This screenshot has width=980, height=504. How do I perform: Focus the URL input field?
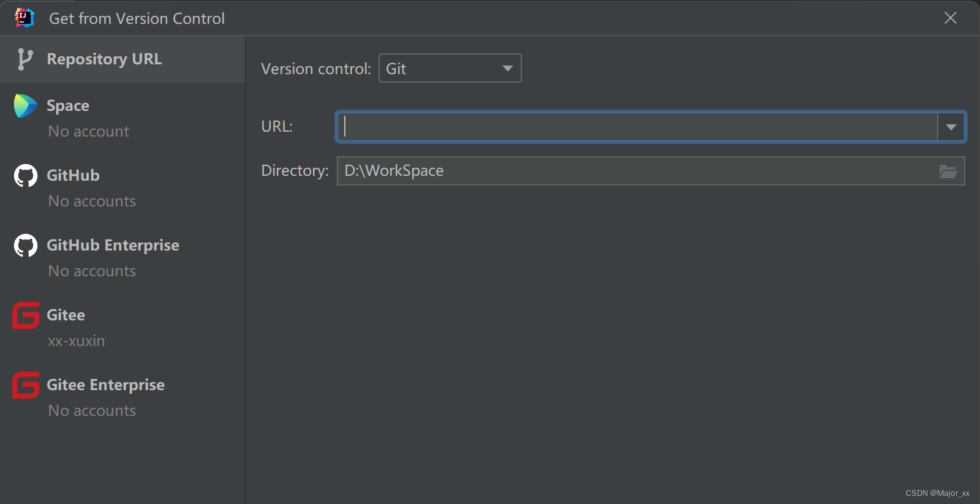[x=638, y=127]
